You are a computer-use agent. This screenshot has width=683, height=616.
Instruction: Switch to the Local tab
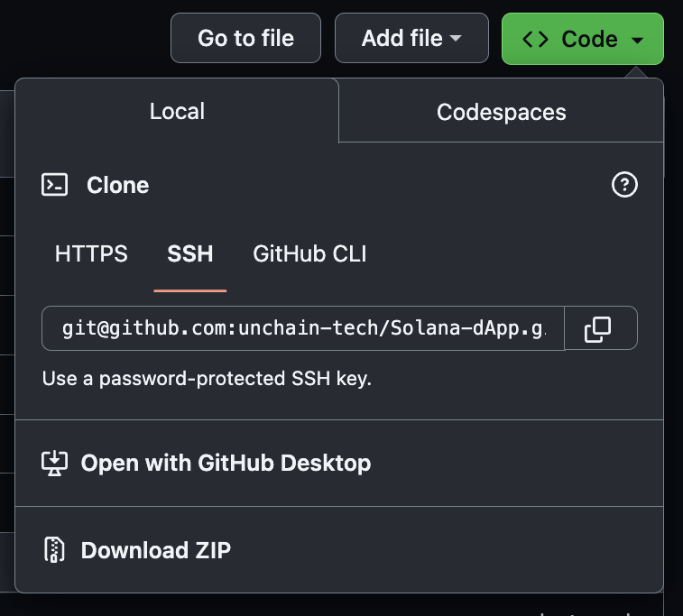click(177, 111)
